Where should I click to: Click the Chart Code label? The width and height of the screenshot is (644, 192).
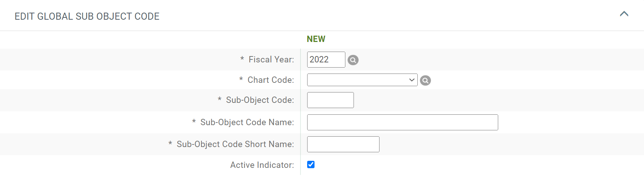(x=271, y=80)
